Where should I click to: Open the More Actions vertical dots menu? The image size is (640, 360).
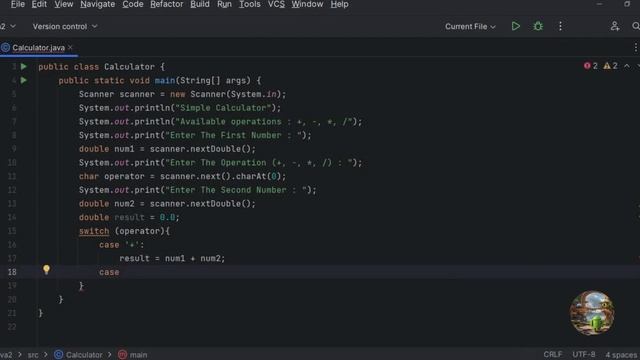click(560, 27)
